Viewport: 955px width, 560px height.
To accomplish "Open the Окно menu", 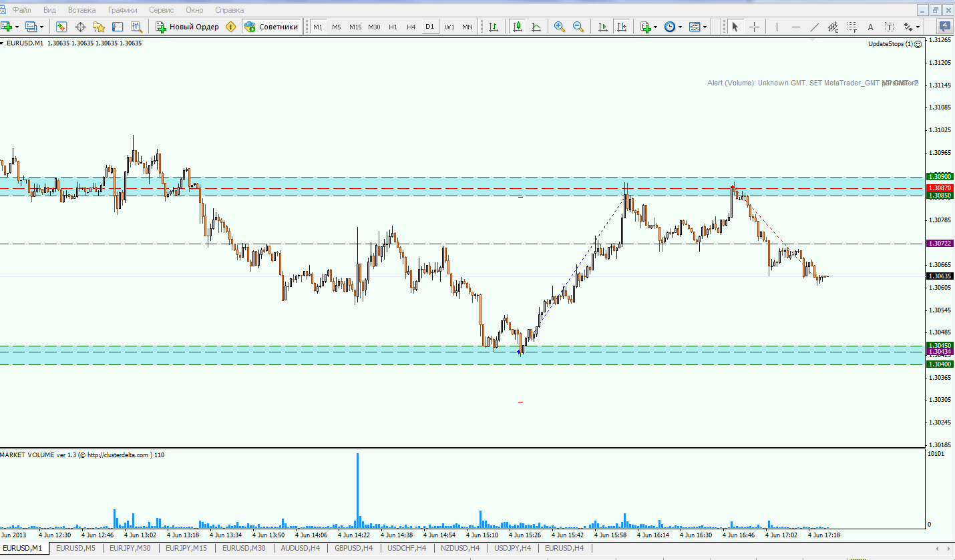I will pyautogui.click(x=194, y=10).
